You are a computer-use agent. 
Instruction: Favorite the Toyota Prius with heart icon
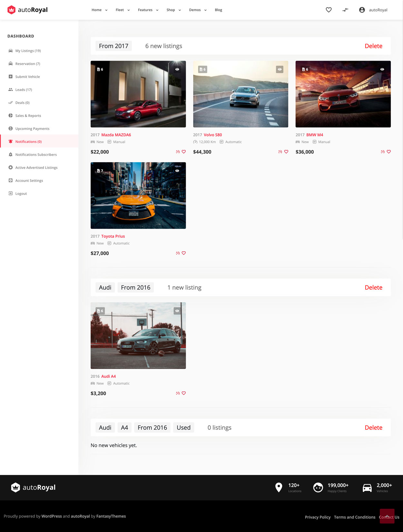tap(184, 253)
